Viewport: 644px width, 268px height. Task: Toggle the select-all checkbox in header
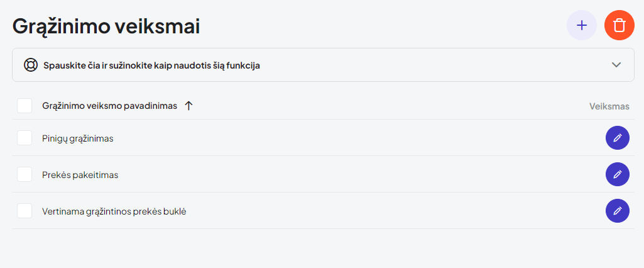pyautogui.click(x=25, y=106)
